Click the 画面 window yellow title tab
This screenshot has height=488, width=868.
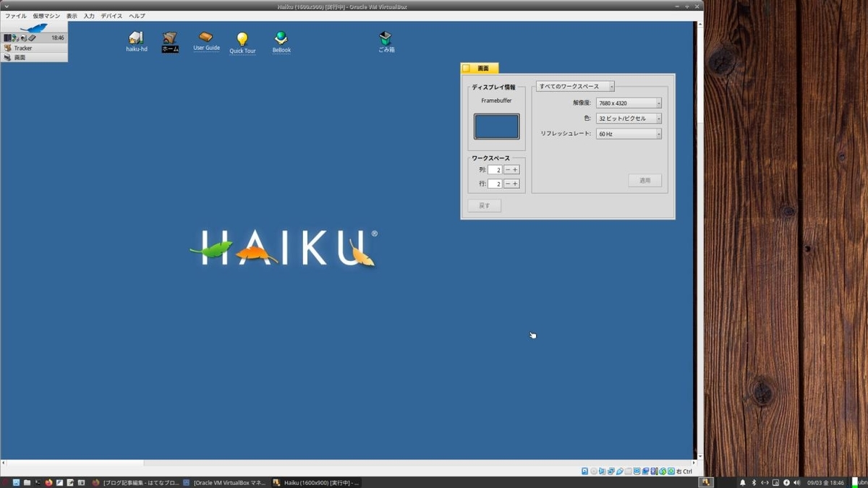pyautogui.click(x=480, y=68)
